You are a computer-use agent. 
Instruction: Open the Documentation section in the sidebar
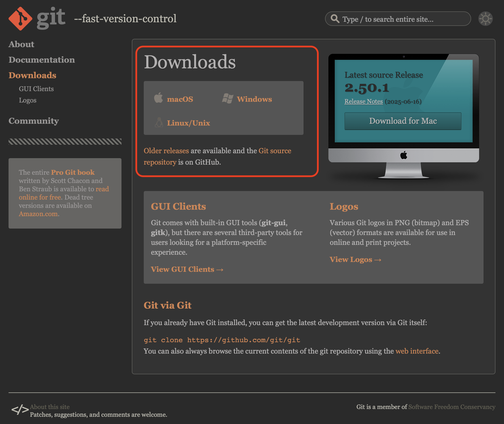pyautogui.click(x=42, y=60)
